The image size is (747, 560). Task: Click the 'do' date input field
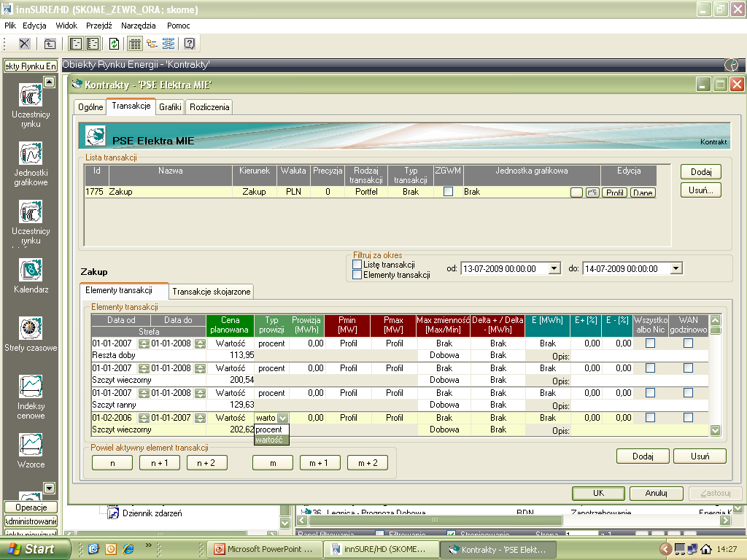coord(627,268)
